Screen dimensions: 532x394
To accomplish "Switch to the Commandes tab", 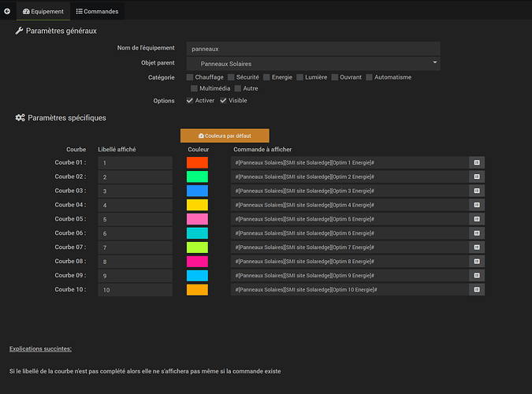I will 97,12.
